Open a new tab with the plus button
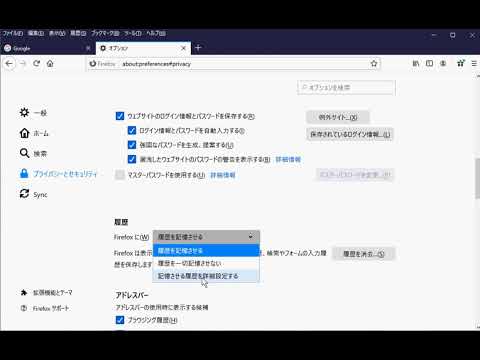480x360 pixels. pos(198,48)
